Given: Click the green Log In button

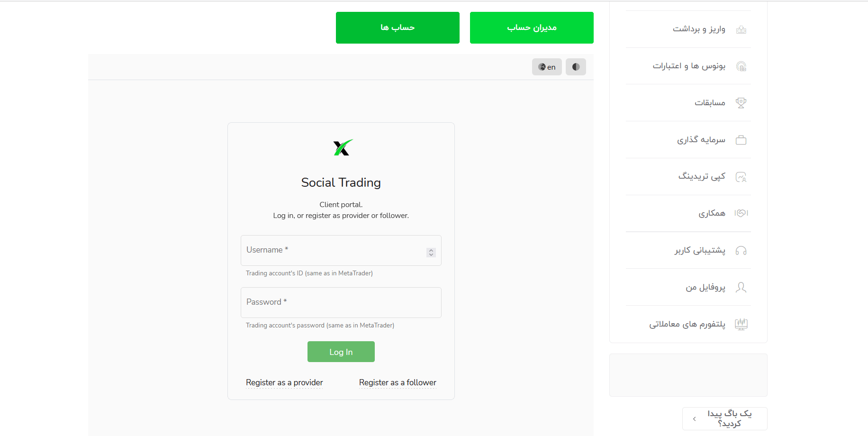Looking at the screenshot, I should pyautogui.click(x=341, y=352).
